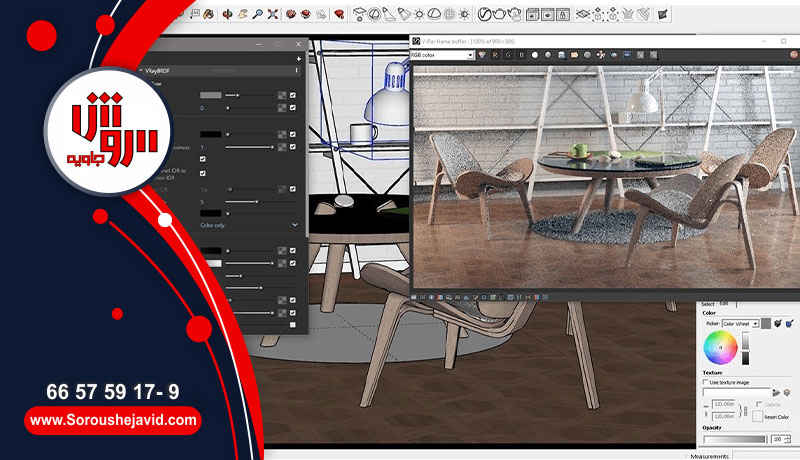800x460 pixels.
Task: Toggle checkbox beside the grey color swatch row
Action: tap(292, 95)
